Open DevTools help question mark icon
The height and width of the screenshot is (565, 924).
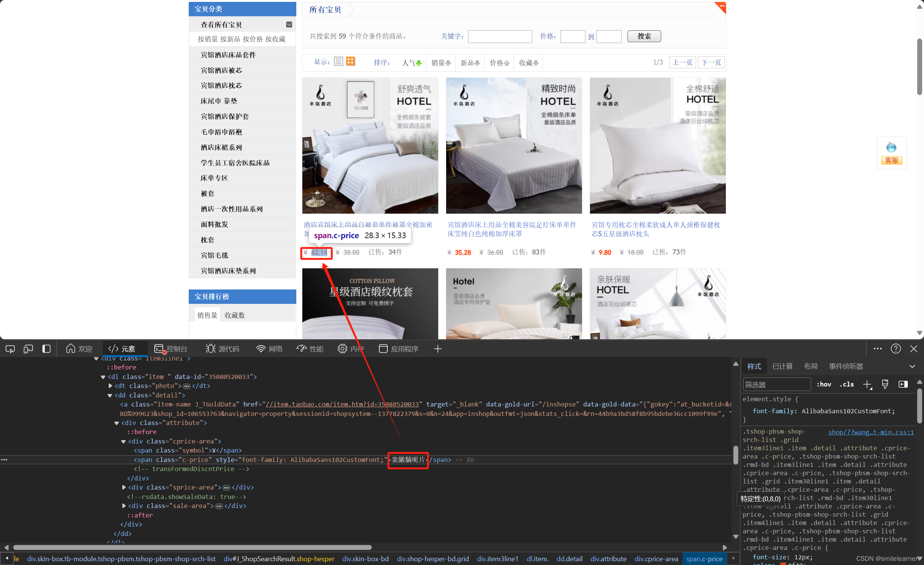896,349
